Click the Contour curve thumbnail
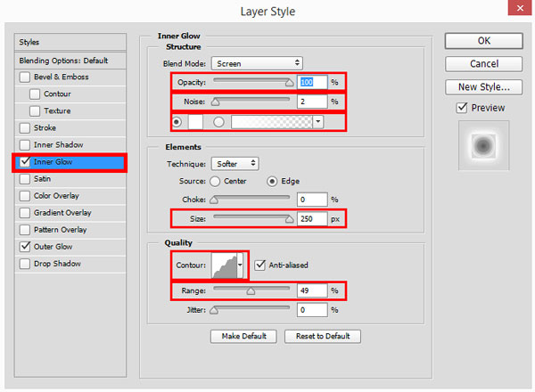 pos(225,265)
